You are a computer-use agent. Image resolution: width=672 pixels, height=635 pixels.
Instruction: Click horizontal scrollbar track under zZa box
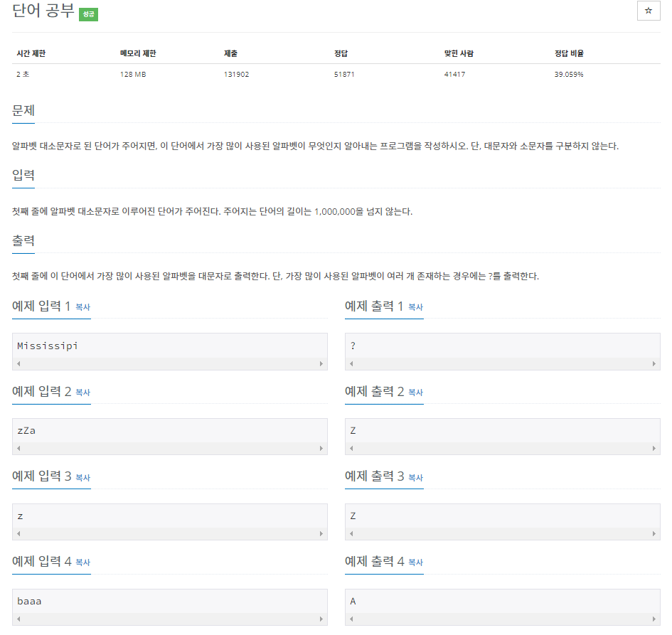(x=170, y=449)
